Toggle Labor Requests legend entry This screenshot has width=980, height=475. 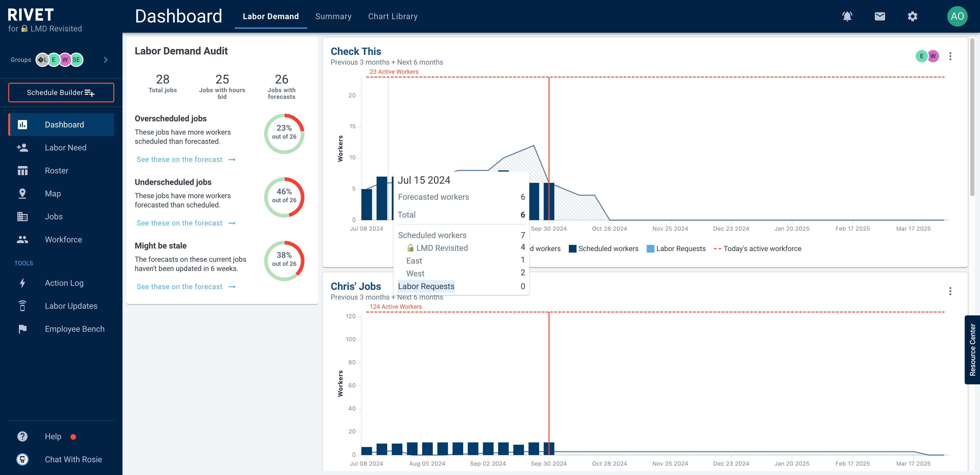point(676,248)
